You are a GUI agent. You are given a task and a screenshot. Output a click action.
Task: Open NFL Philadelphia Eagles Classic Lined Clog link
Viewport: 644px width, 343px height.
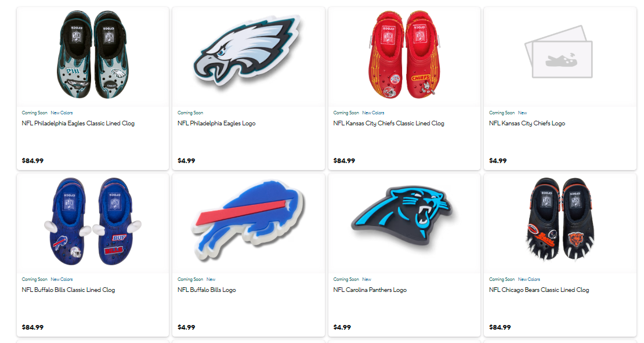(x=78, y=123)
